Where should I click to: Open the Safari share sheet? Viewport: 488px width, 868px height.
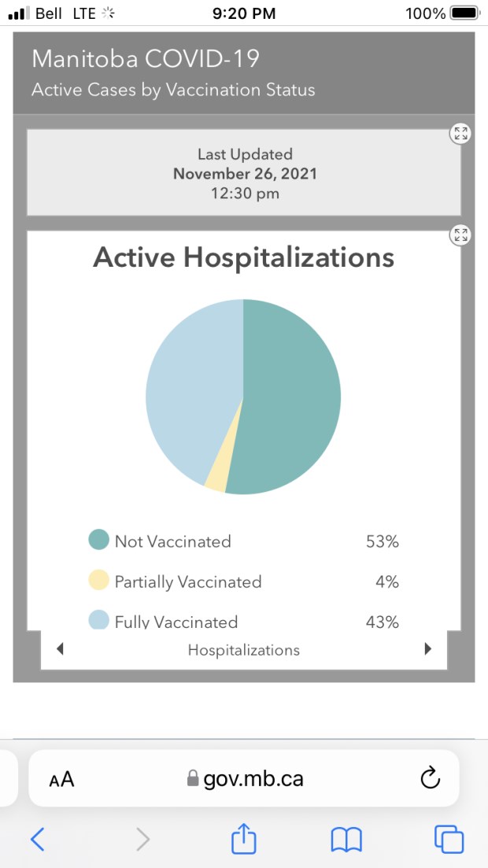coord(243,839)
